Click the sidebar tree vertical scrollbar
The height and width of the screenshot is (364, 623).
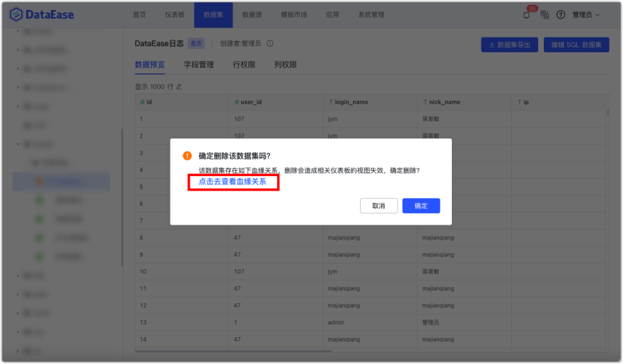(122, 197)
